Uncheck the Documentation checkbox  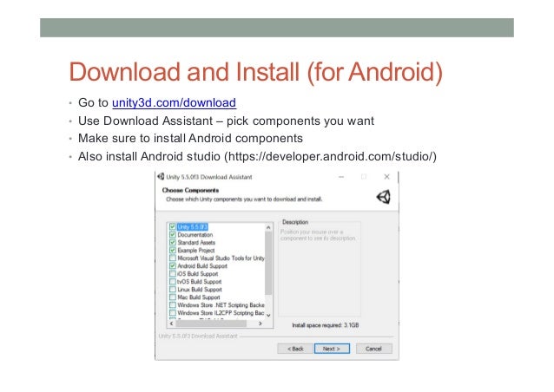coord(173,234)
